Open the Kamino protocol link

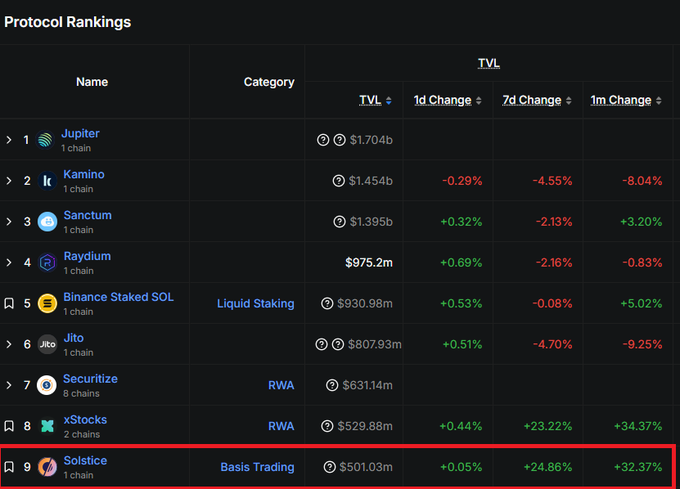pyautogui.click(x=84, y=174)
